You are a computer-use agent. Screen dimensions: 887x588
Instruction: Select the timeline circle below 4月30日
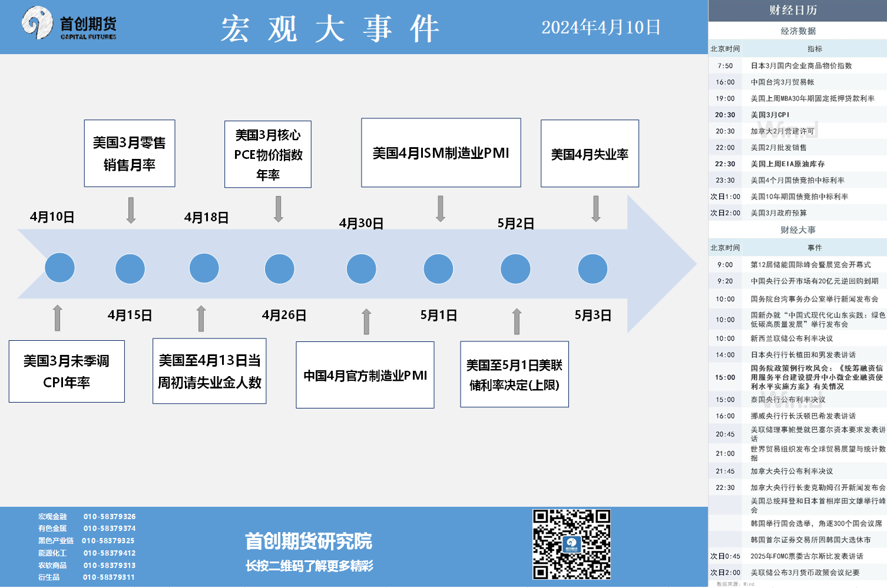[361, 269]
